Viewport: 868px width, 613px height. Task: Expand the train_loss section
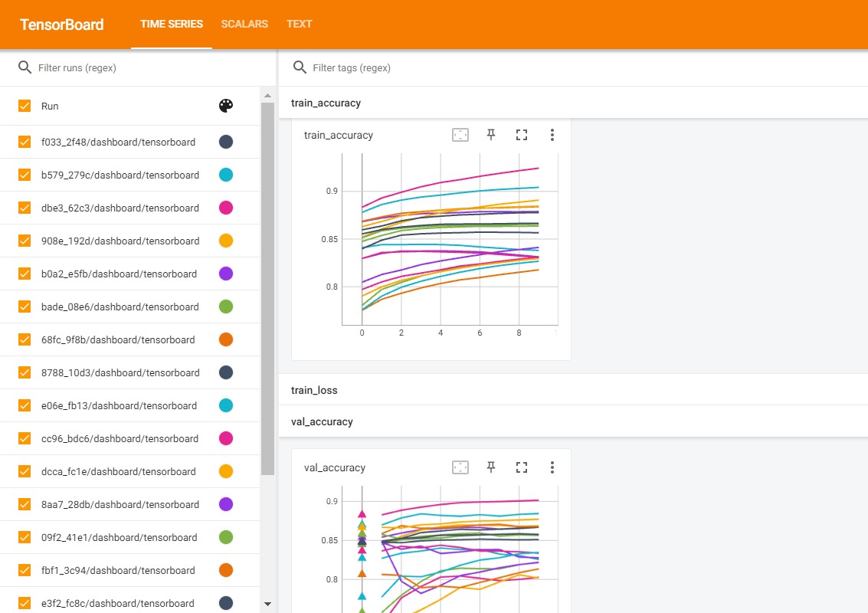tap(573, 390)
